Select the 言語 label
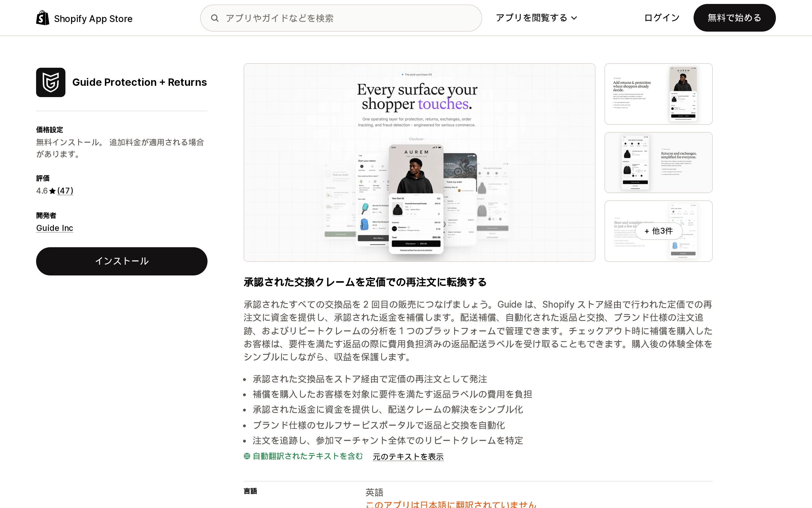The height and width of the screenshot is (508, 812). coord(250,491)
